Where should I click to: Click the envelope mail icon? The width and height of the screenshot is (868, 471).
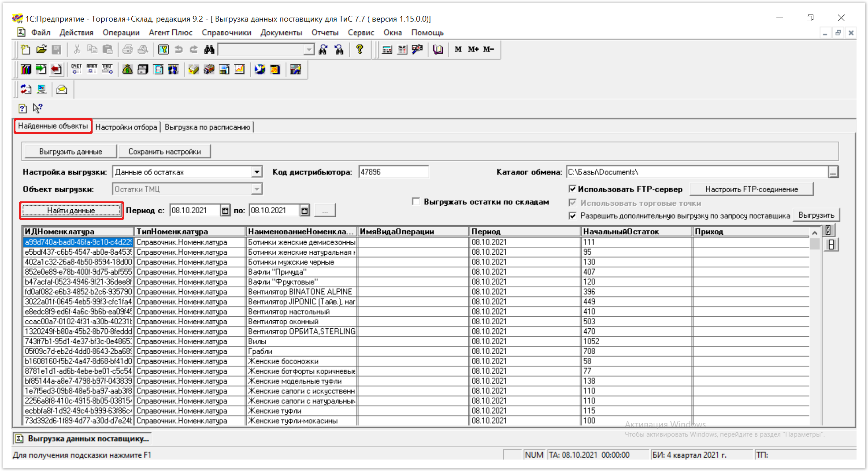[62, 89]
